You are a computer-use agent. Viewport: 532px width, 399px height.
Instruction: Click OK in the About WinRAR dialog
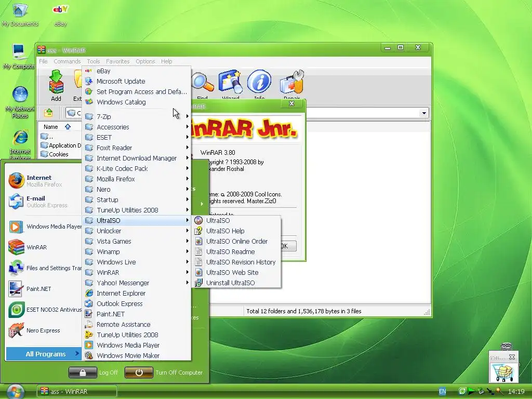pos(288,246)
